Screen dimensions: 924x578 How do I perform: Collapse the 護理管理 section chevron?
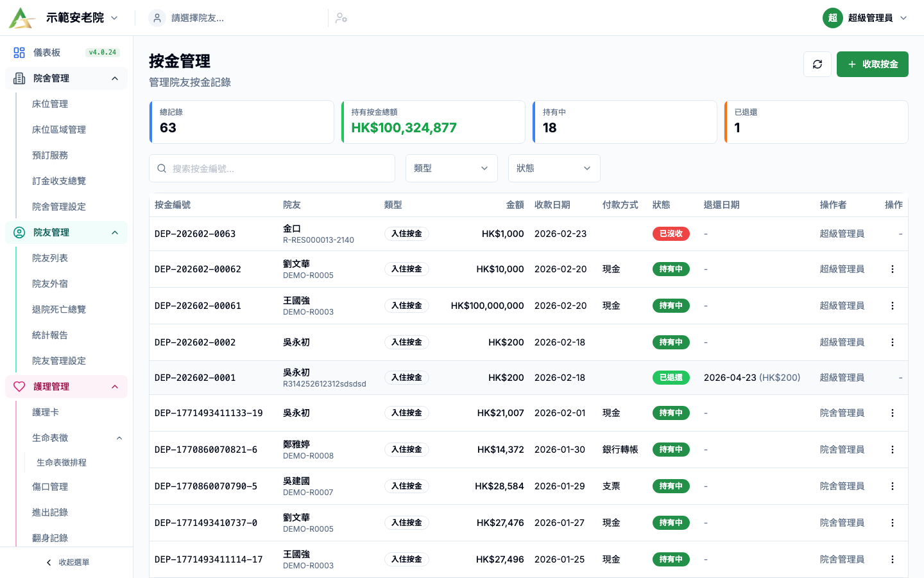click(x=115, y=387)
